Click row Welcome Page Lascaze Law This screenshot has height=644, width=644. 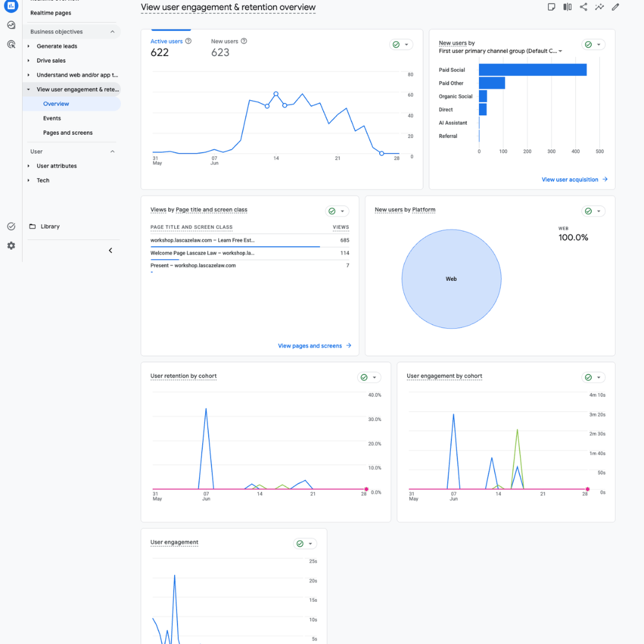pyautogui.click(x=250, y=253)
